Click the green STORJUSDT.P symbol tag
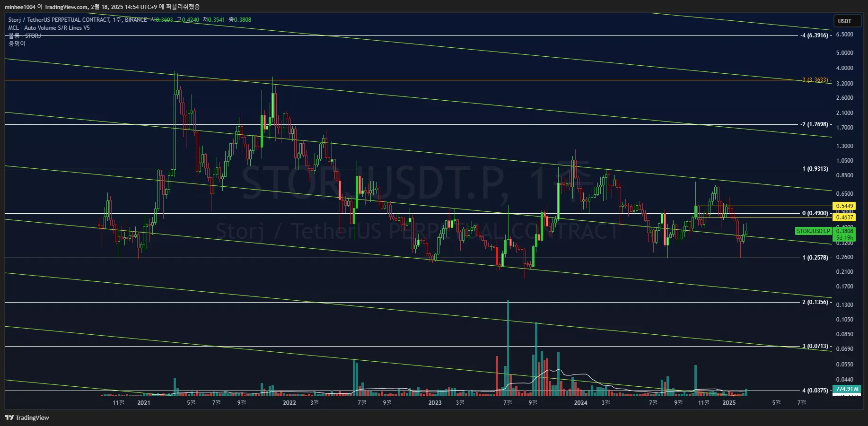 [813, 231]
